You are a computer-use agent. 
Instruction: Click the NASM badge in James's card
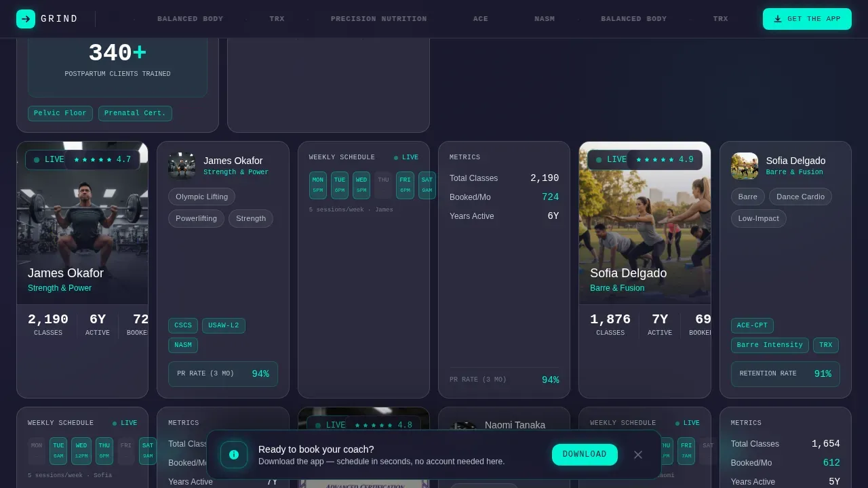coord(183,345)
